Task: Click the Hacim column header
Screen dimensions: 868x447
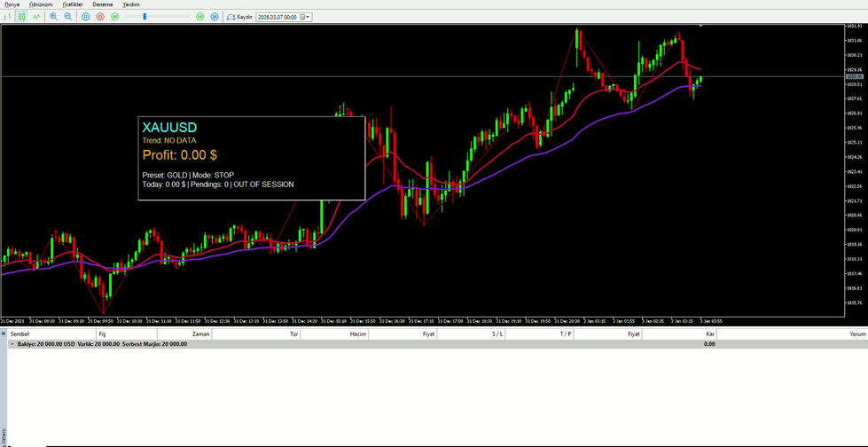Action: pyautogui.click(x=334, y=334)
